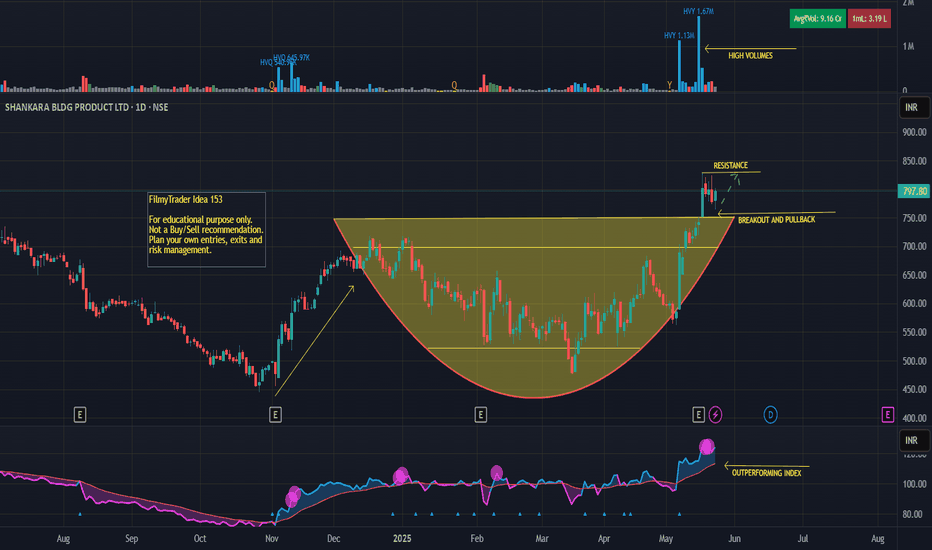The height and width of the screenshot is (550, 932).
Task: Click the 650.00 price axis label
Action: click(x=914, y=275)
